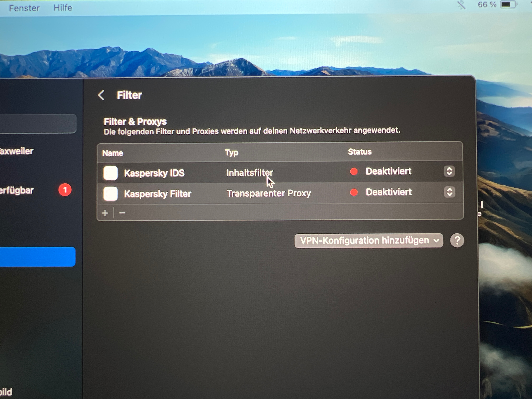The height and width of the screenshot is (399, 532).
Task: Open the Hilfe menu
Action: click(x=63, y=8)
